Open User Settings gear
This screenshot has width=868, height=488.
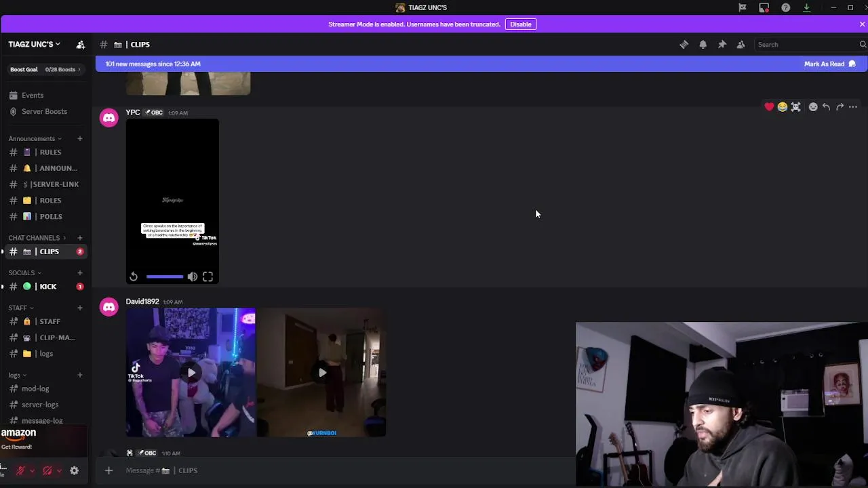tap(75, 470)
